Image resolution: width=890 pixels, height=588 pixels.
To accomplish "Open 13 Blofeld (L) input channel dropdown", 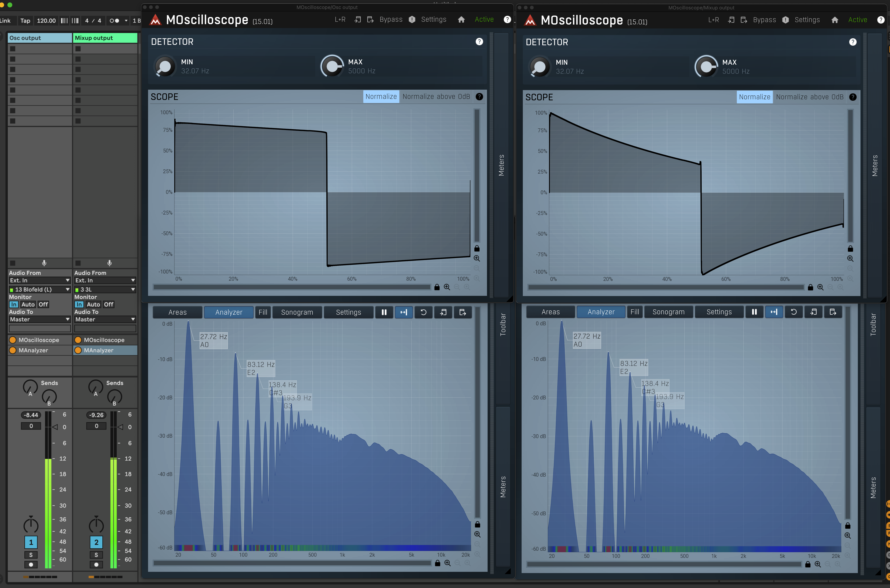I will click(40, 289).
